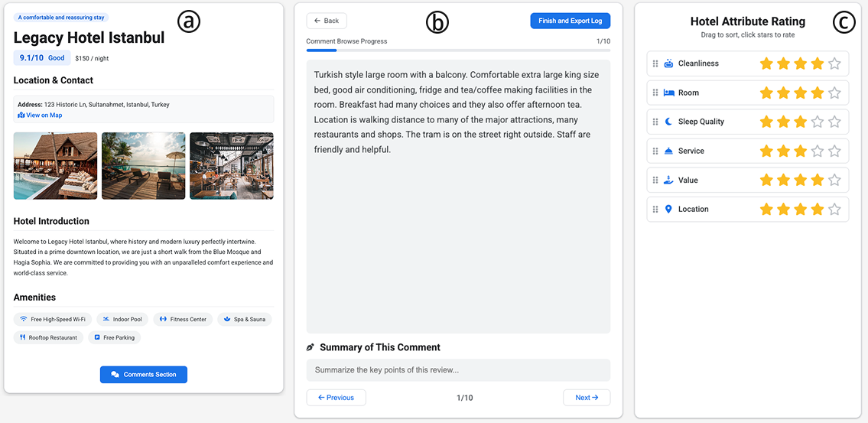Grab the drag handle beside Cleanliness
868x423 pixels.
coord(655,63)
